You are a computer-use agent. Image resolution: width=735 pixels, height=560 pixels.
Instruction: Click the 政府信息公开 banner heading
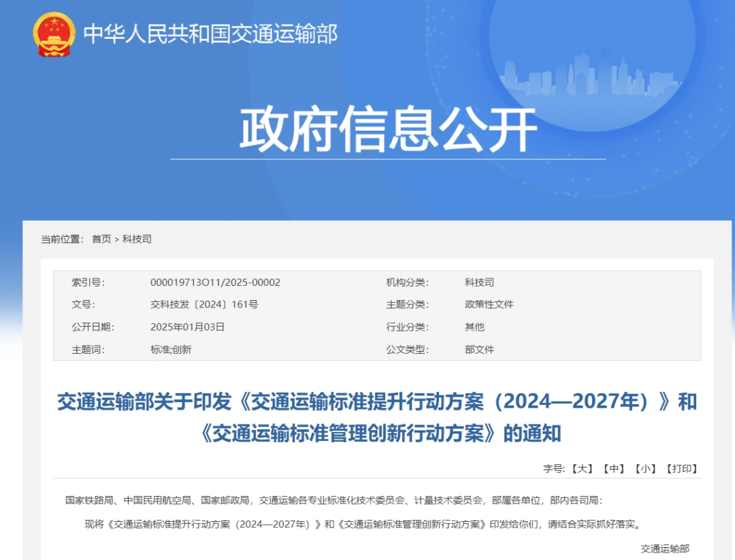click(x=388, y=129)
